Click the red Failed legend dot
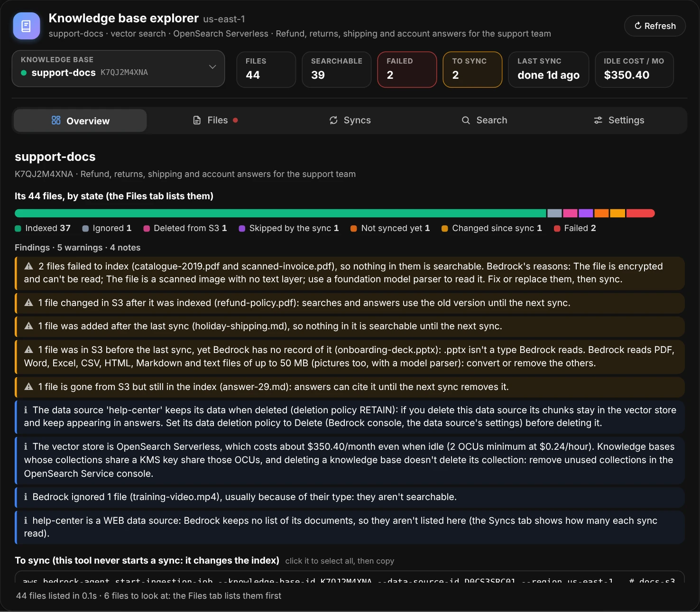This screenshot has height=612, width=700. 557,229
